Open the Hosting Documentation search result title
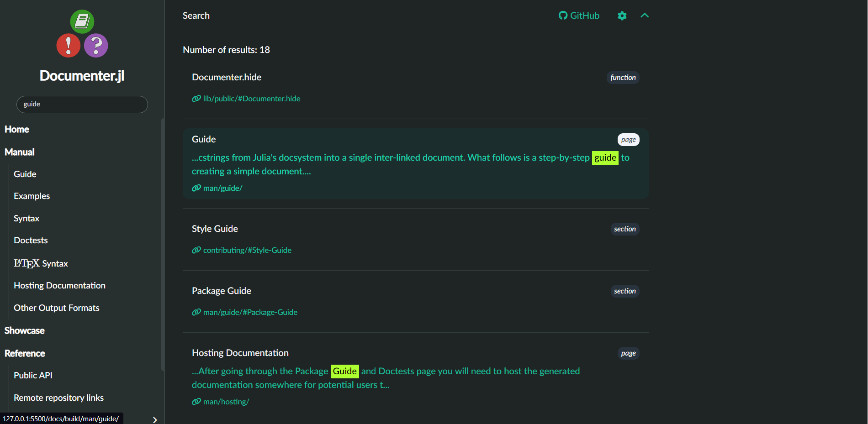This screenshot has width=868, height=424. (x=240, y=353)
